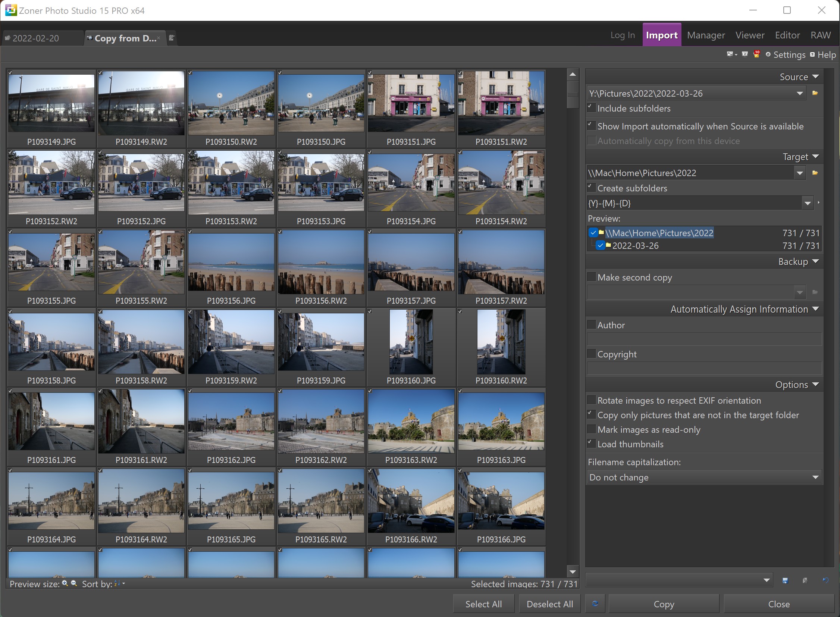The width and height of the screenshot is (840, 617).
Task: Switch to the 2022-02-20 tab
Action: click(36, 38)
